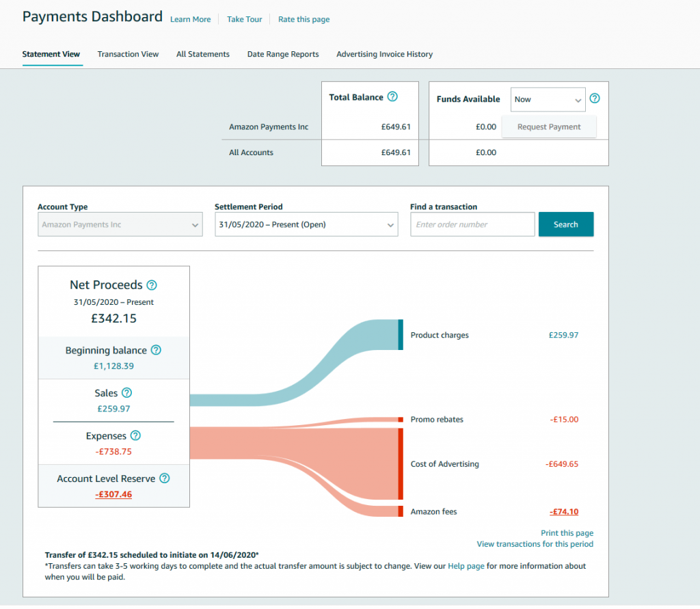This screenshot has height=609, width=700.
Task: Click the Account Level Reserve amount -£307.46
Action: tap(113, 494)
